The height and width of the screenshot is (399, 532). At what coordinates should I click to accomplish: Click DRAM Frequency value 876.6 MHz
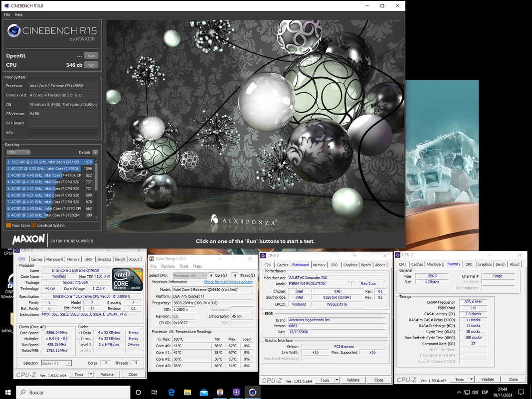473,302
